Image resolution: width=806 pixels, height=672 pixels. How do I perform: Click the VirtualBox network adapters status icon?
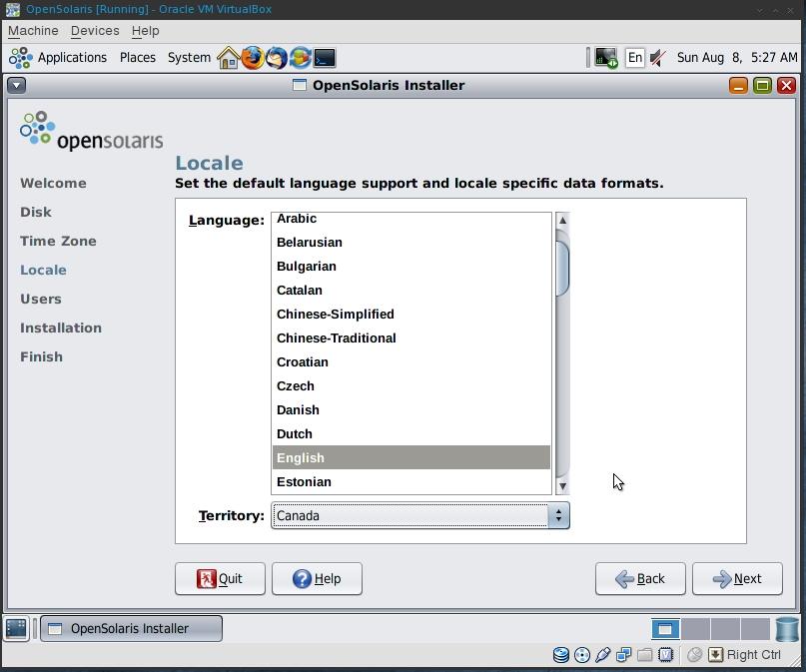tap(623, 655)
